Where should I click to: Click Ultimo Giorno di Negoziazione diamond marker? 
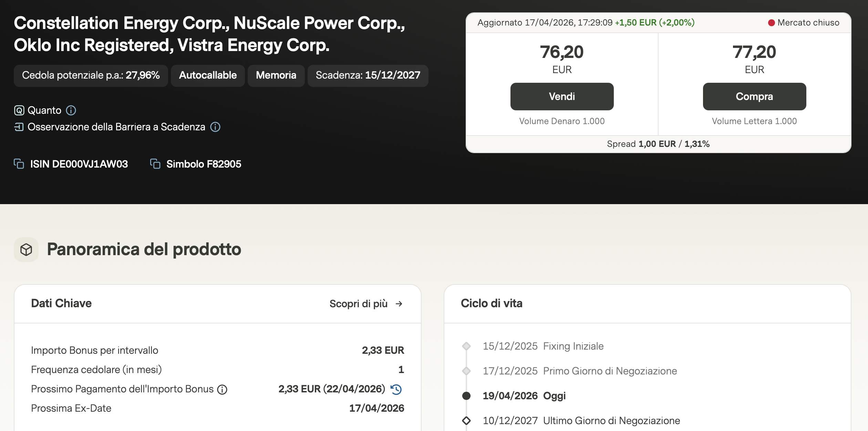point(466,421)
